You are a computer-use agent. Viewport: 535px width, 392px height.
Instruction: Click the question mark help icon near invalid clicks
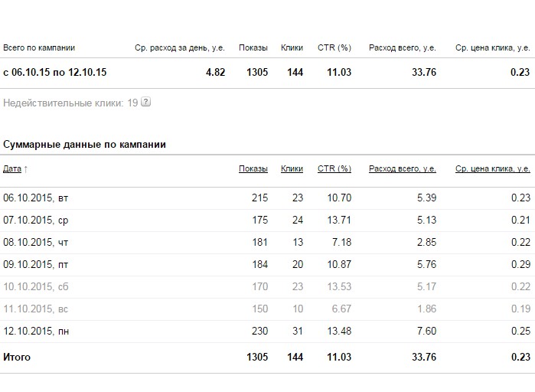coord(145,102)
